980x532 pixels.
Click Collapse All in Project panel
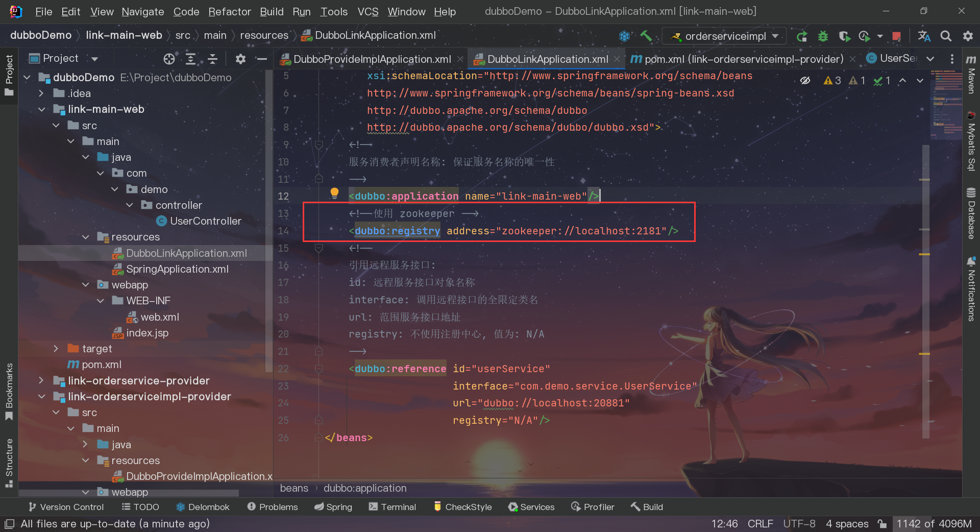click(212, 59)
